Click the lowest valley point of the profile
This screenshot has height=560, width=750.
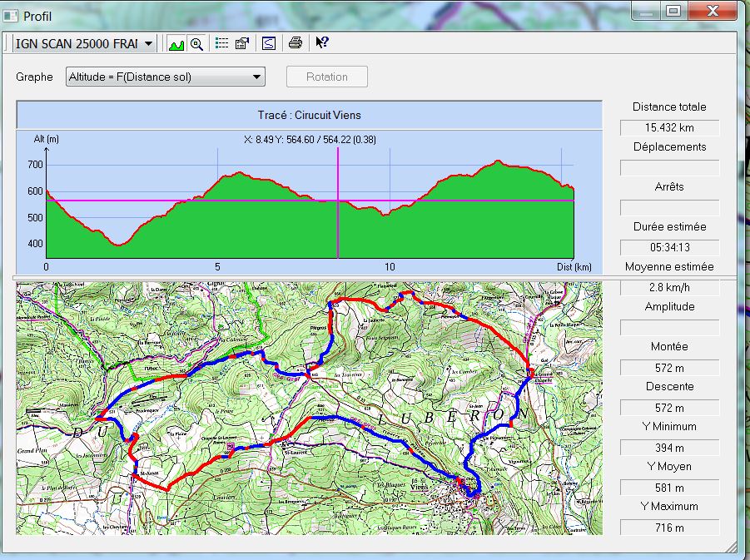click(119, 245)
